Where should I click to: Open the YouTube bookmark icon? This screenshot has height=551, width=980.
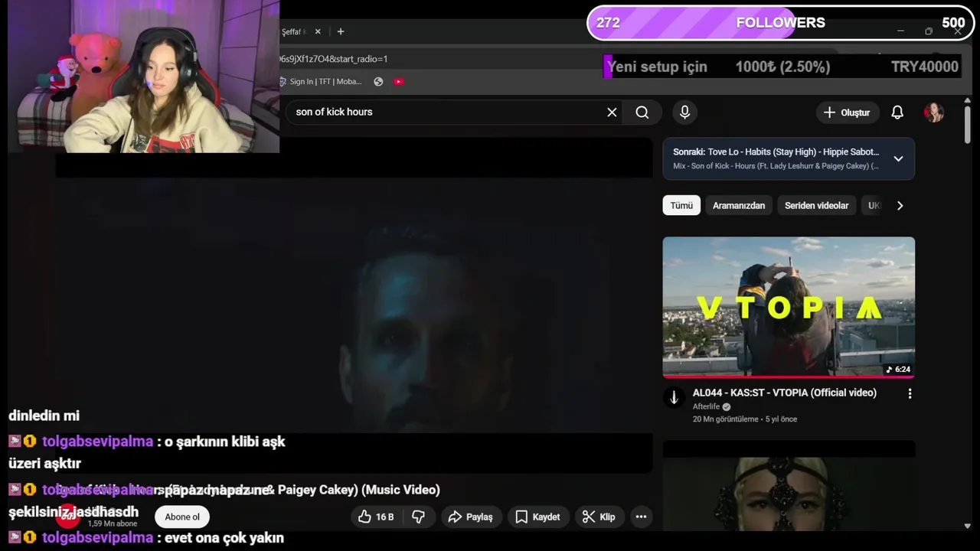[399, 82]
